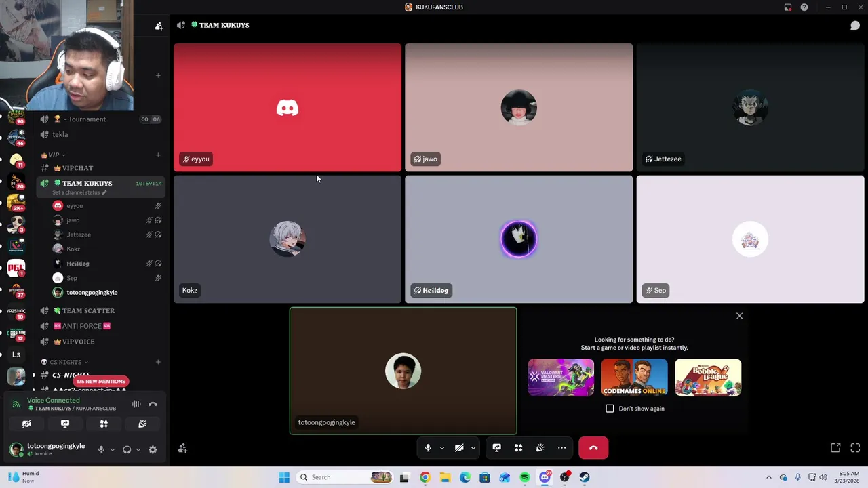The height and width of the screenshot is (488, 868).
Task: Mute microphone in bottom call controls
Action: [x=428, y=448]
